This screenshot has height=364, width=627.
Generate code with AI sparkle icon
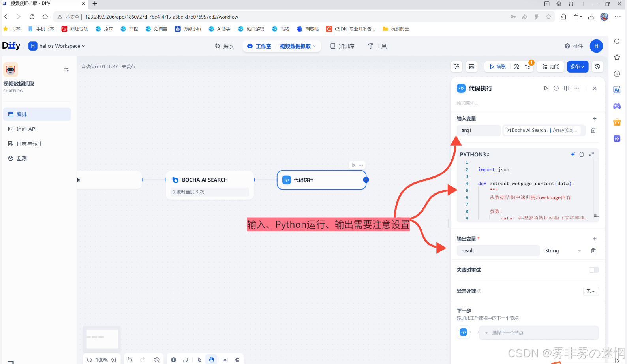click(573, 154)
